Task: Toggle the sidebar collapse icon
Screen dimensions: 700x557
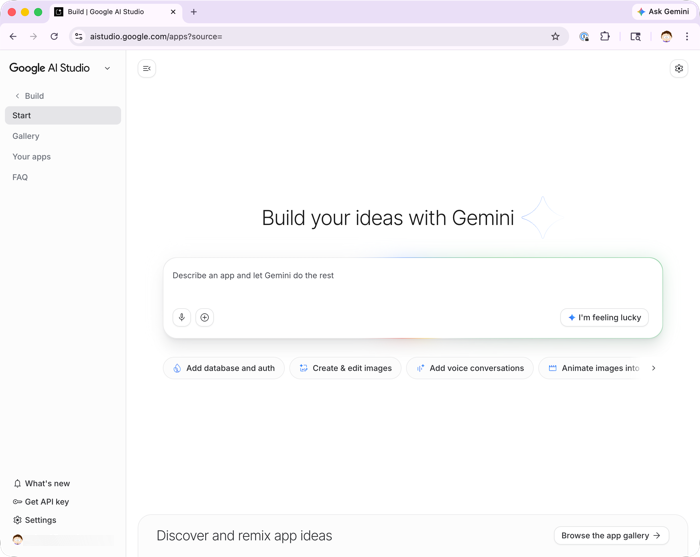Action: tap(147, 69)
